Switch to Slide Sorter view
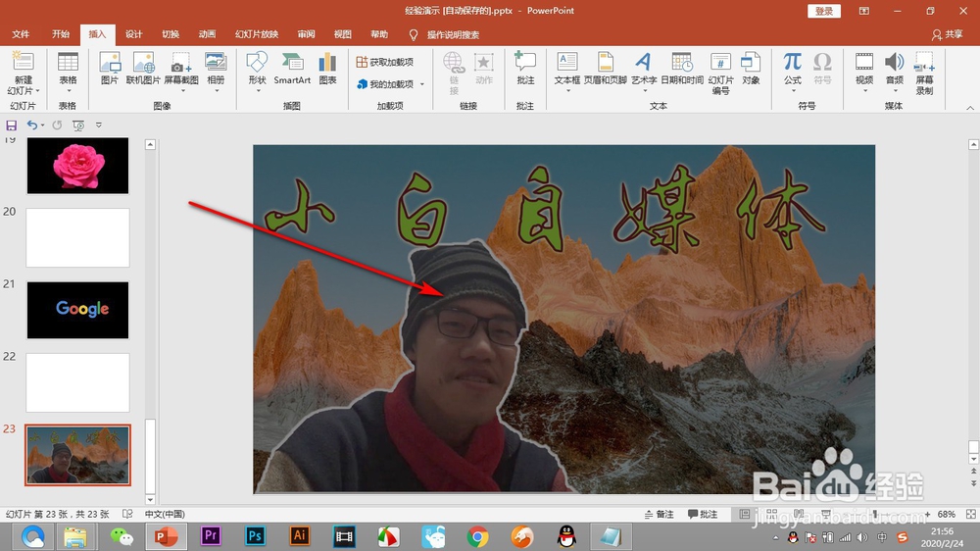Screen dimensions: 980x551 pyautogui.click(x=772, y=514)
